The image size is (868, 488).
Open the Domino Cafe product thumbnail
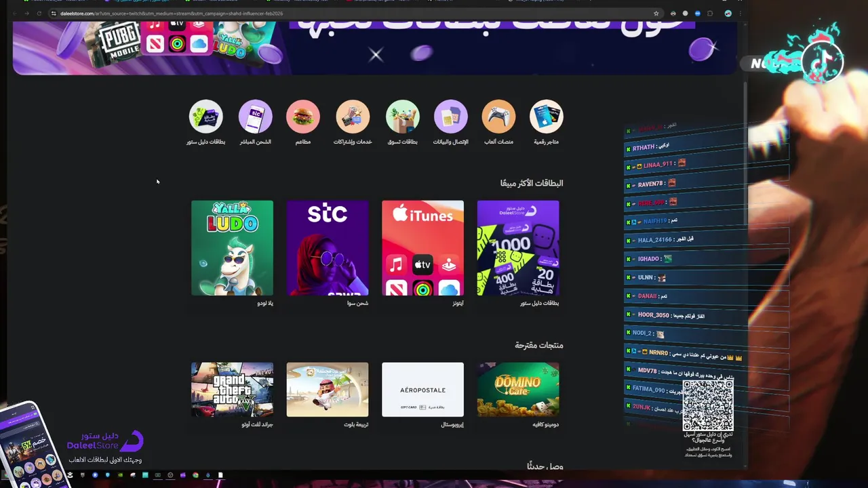518,390
